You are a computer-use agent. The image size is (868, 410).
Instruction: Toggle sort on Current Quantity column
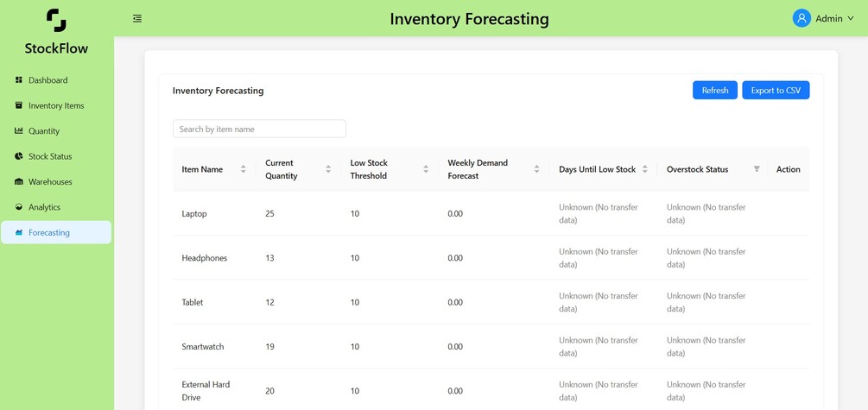328,169
